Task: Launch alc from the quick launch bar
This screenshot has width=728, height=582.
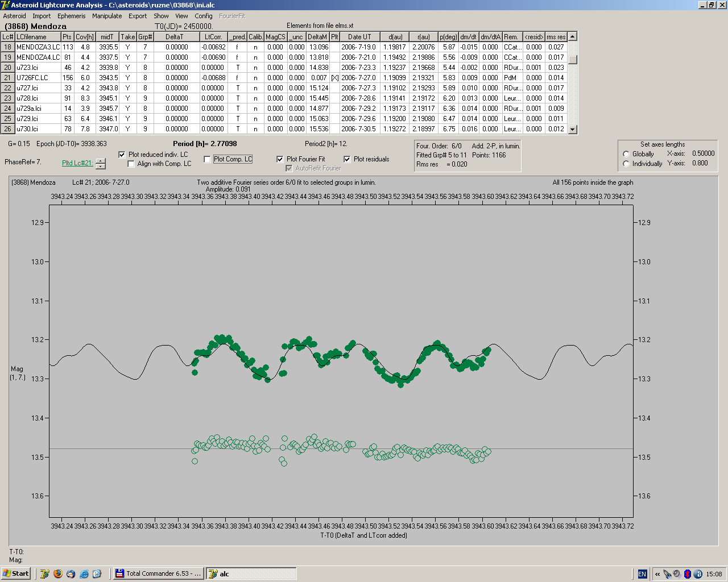Action: point(44,574)
